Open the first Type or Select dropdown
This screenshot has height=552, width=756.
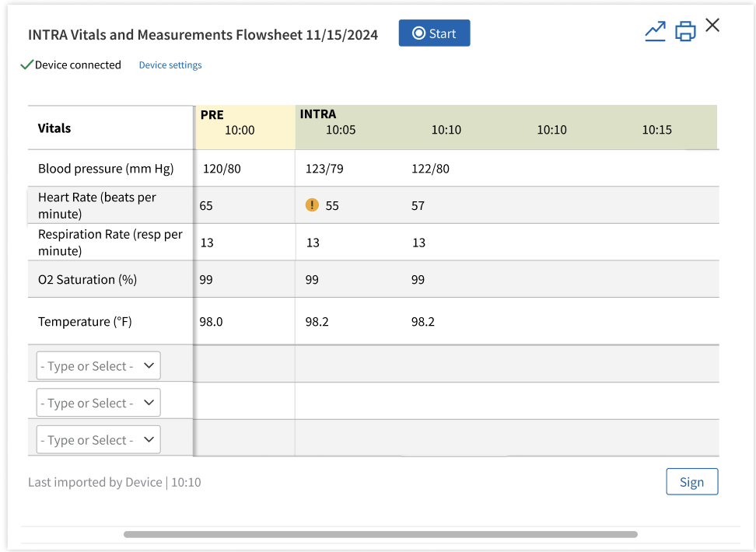(98, 366)
